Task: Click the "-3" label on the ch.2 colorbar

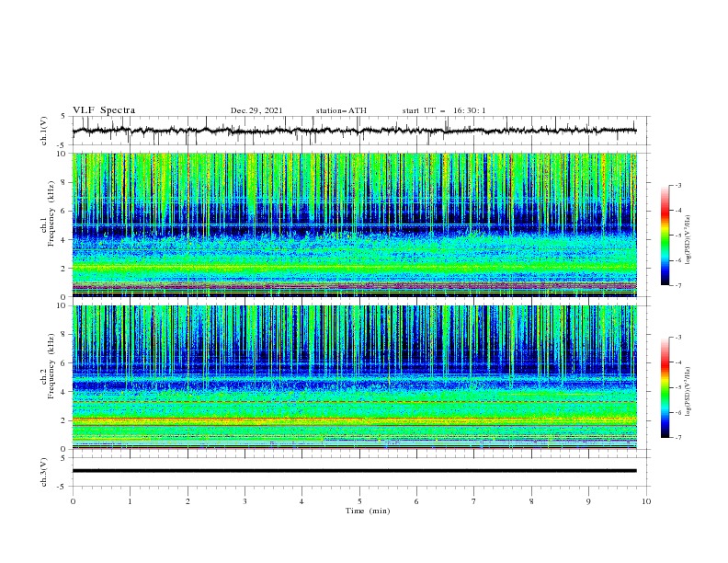Action: click(x=678, y=338)
